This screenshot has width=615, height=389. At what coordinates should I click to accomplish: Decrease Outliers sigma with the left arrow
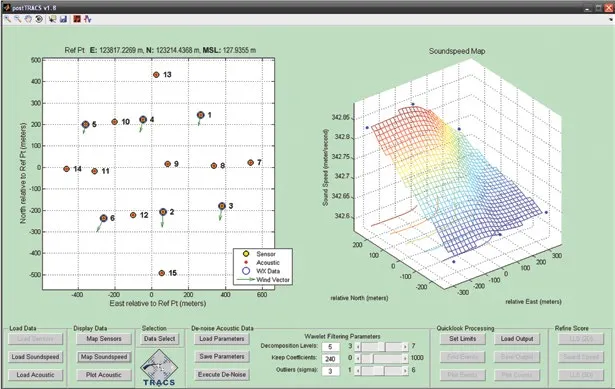[x=358, y=371]
